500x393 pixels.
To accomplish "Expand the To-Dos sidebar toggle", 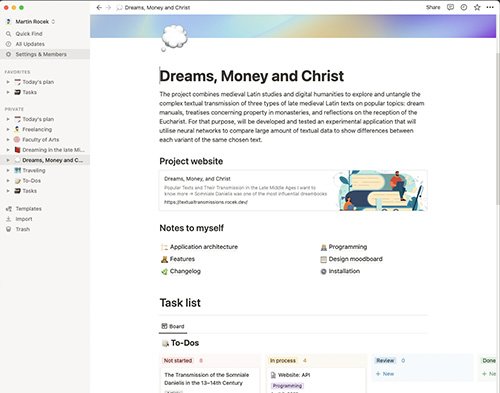I will (x=8, y=181).
